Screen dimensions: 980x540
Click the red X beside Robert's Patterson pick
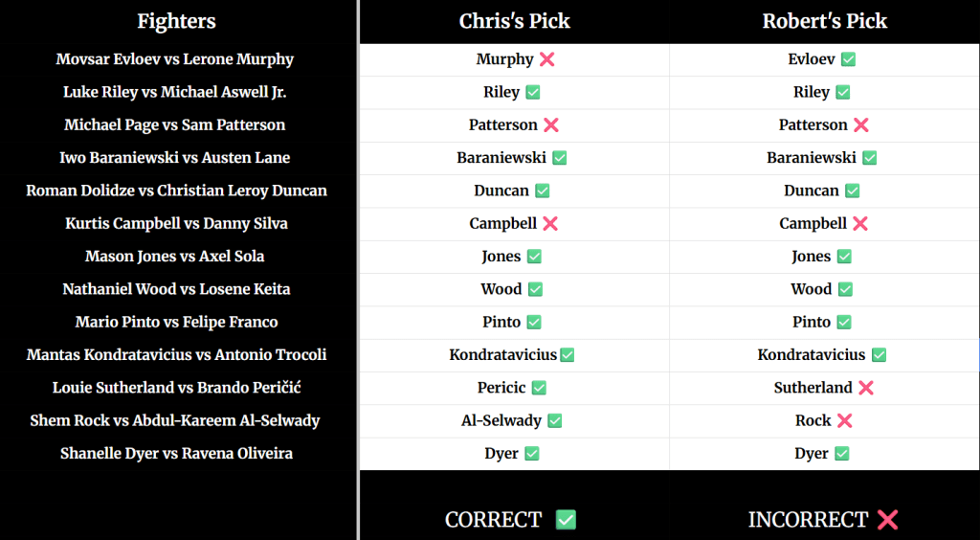pos(860,124)
